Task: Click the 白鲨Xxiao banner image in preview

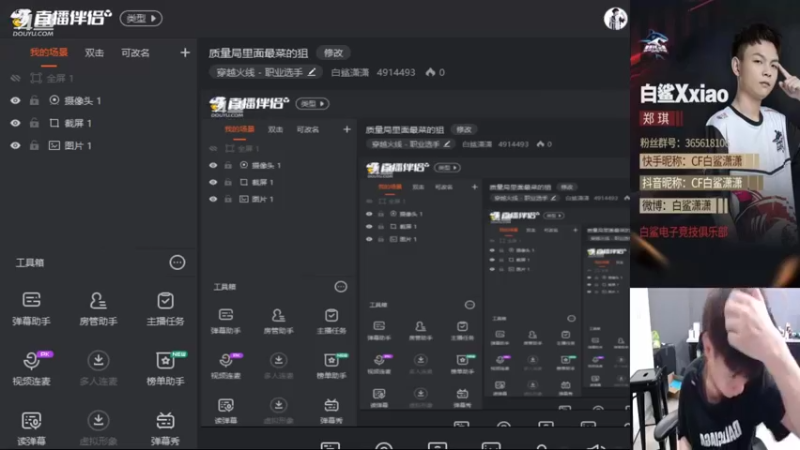Action: click(715, 143)
